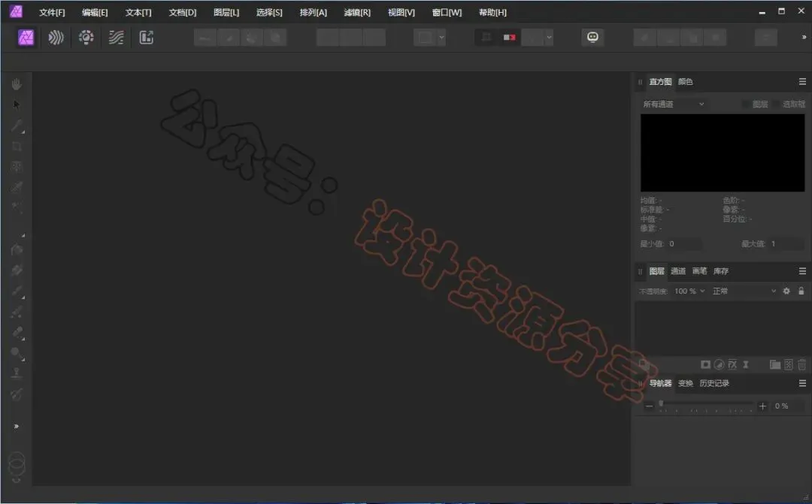Viewport: 812px width, 504px height.
Task: Switch to the 库存 tab
Action: (x=720, y=271)
